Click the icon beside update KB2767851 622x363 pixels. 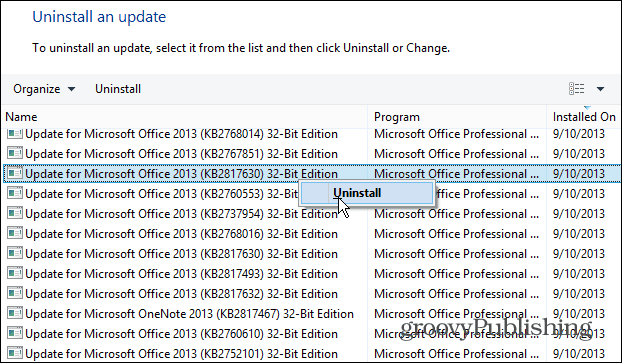coord(15,153)
